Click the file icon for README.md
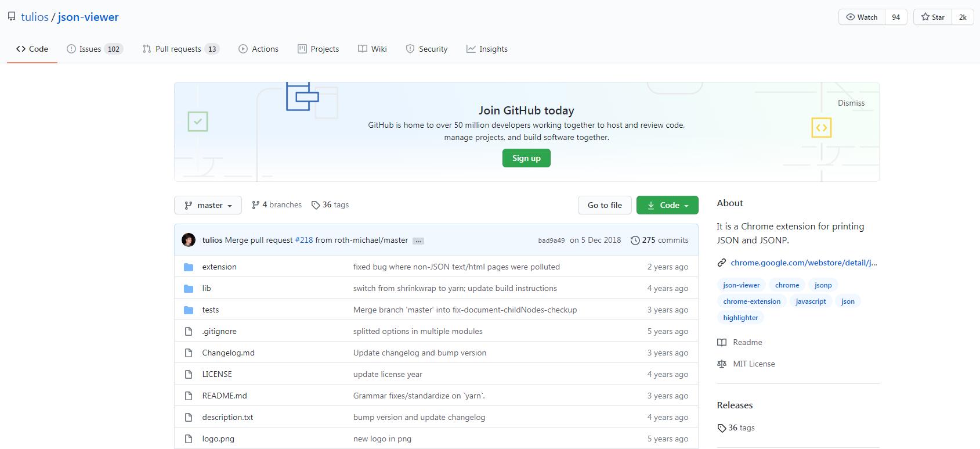The height and width of the screenshot is (449, 980). (x=189, y=396)
